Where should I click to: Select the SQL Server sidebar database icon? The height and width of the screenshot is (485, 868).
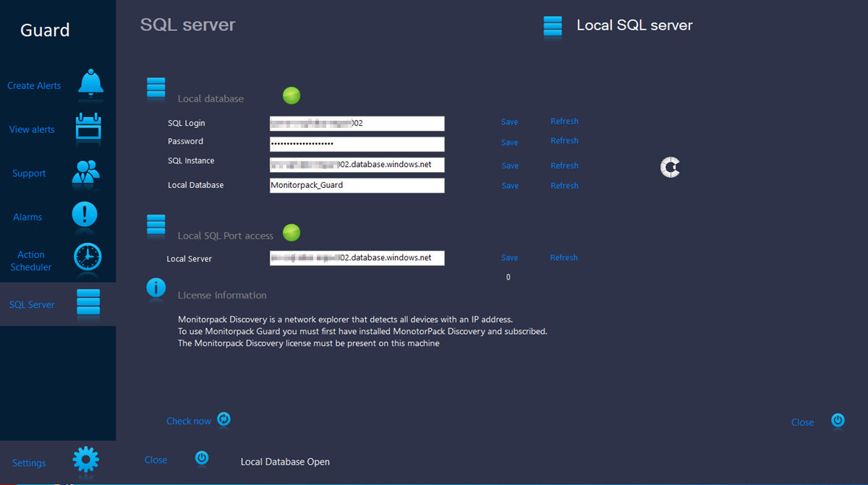coord(88,302)
